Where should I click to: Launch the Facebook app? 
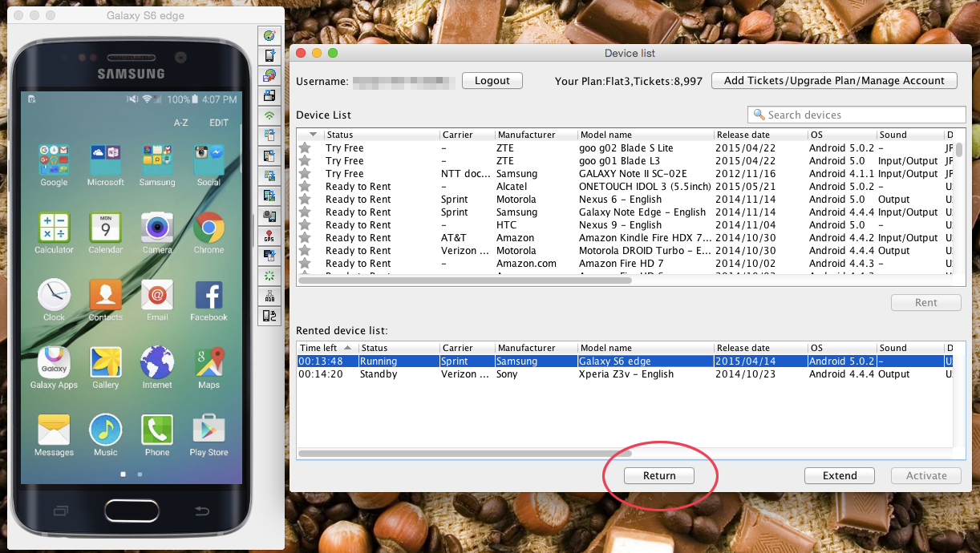(x=209, y=300)
